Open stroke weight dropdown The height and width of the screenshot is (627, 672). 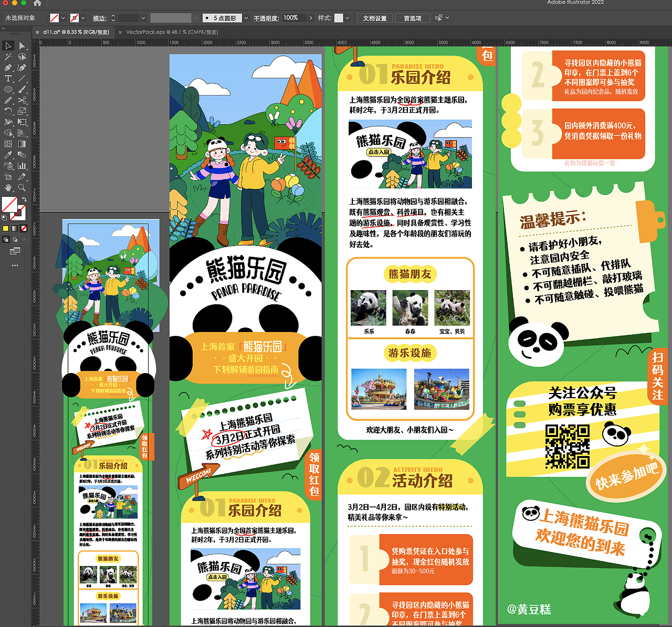(x=142, y=18)
